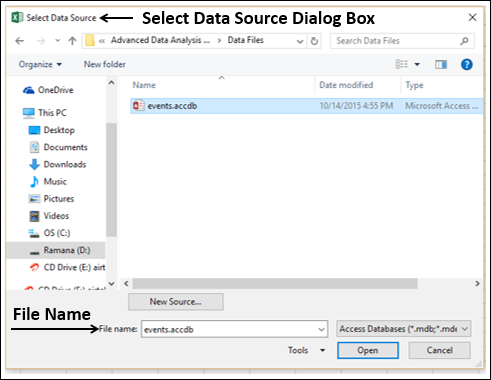Click the folder icon in address bar
The height and width of the screenshot is (380, 491).
point(90,41)
